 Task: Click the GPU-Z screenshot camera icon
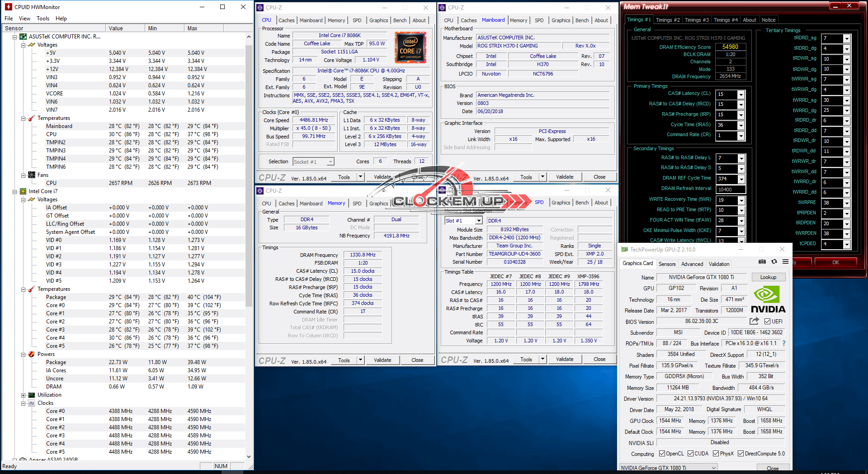pos(762,262)
